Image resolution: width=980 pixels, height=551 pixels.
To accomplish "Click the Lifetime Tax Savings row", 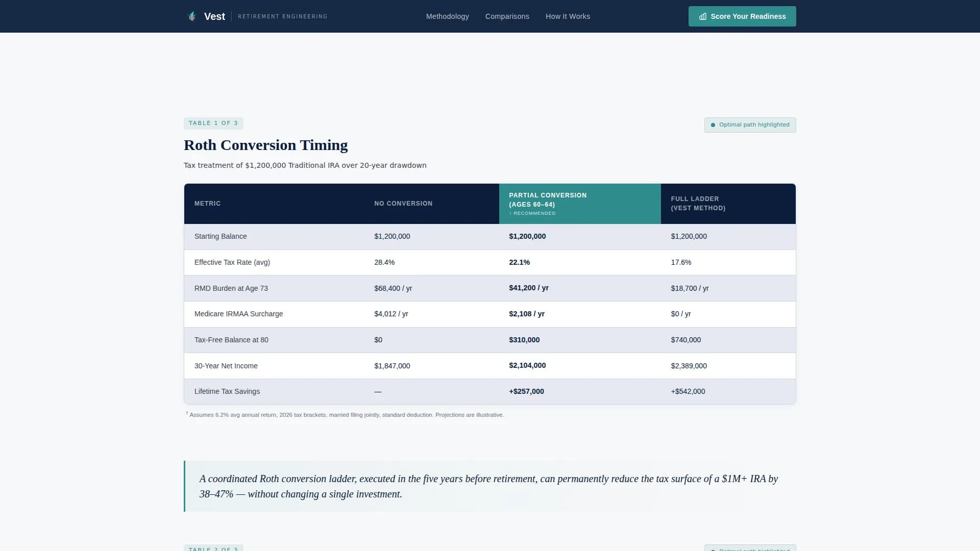I will [x=227, y=391].
